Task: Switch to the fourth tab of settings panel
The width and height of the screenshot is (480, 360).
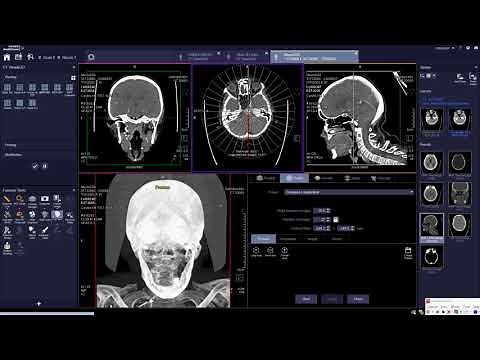Action: (x=352, y=178)
